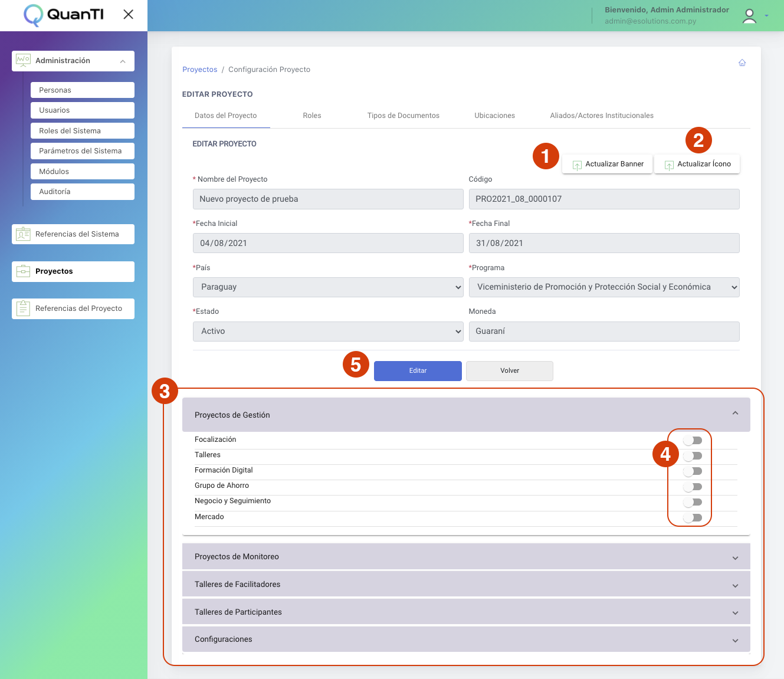Image resolution: width=784 pixels, height=679 pixels.
Task: Click the Código field
Action: coord(604,199)
